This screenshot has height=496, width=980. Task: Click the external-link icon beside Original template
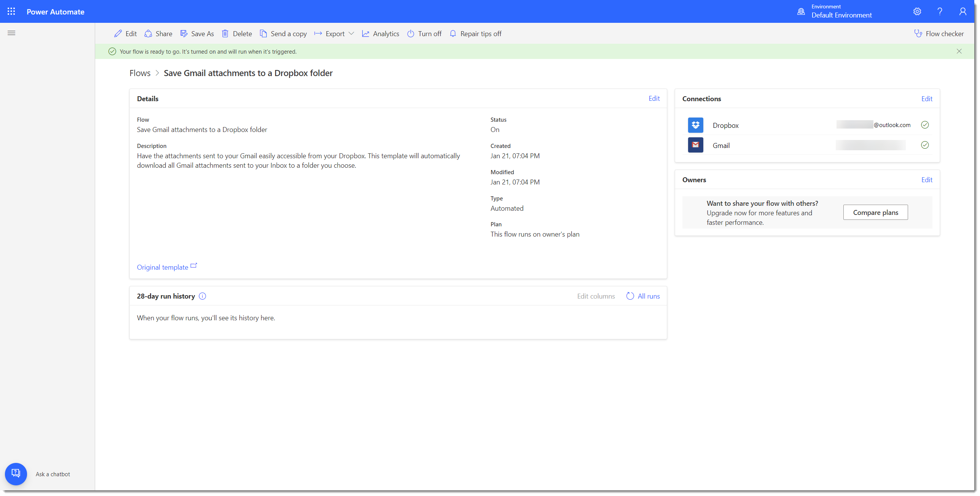(x=194, y=265)
